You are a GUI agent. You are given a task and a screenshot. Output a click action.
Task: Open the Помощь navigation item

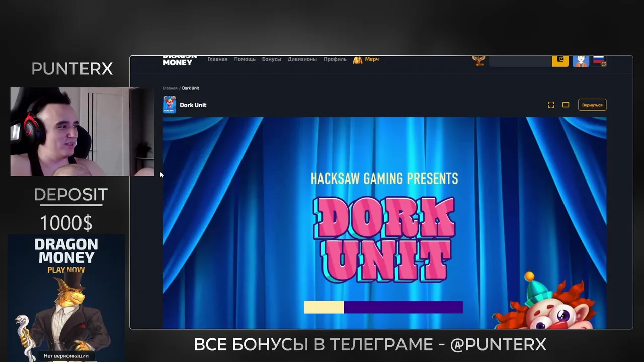tap(245, 59)
